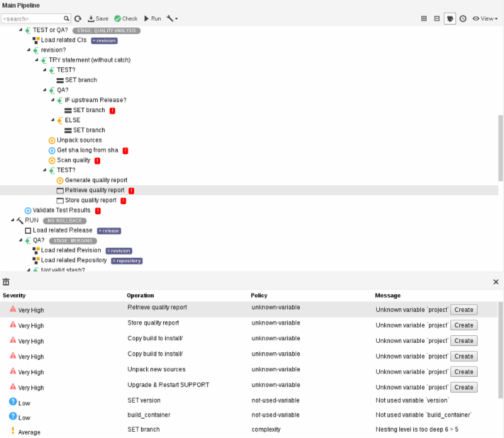Image resolution: width=504 pixels, height=438 pixels.
Task: Click error marker beside Store quality report
Action: [123, 200]
